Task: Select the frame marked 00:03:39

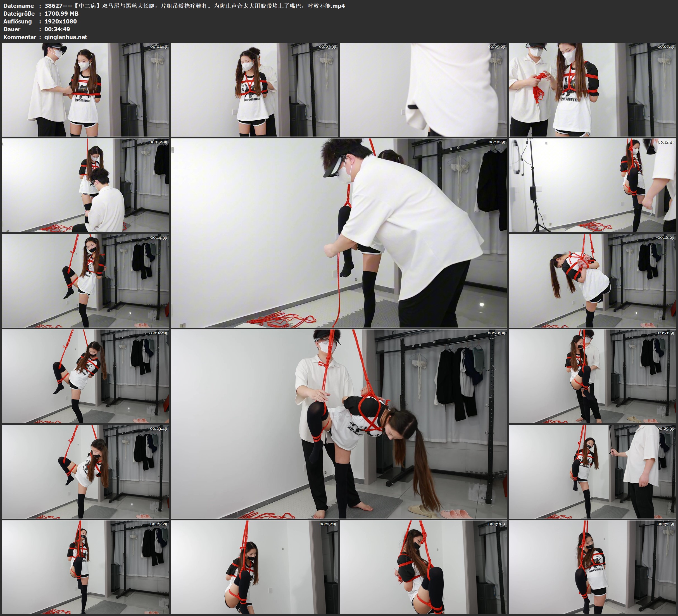Action: click(254, 89)
